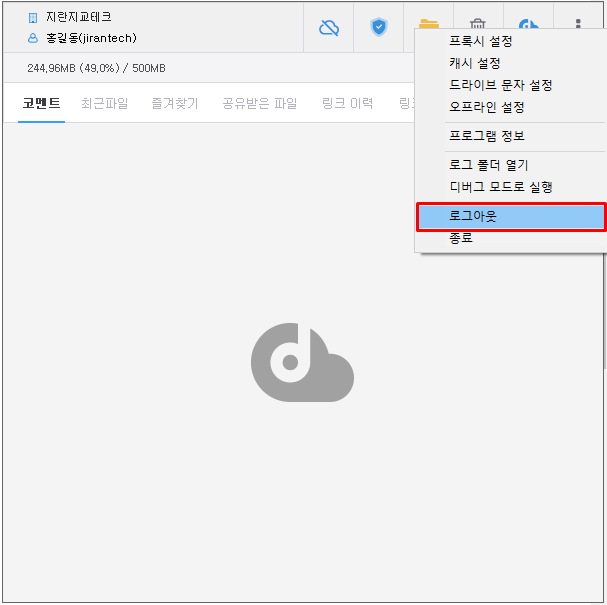Click the company building icon beside 지란지교테크
This screenshot has height=605, width=607.
(x=33, y=18)
